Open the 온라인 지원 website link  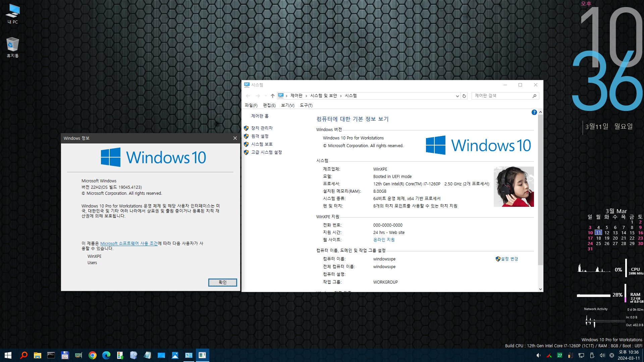click(384, 240)
